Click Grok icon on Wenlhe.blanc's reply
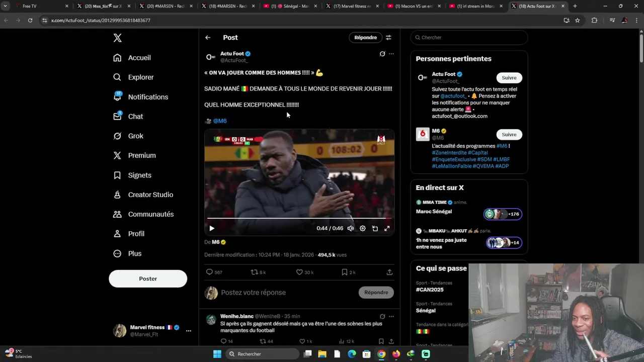This screenshot has width=644, height=362. (382, 317)
